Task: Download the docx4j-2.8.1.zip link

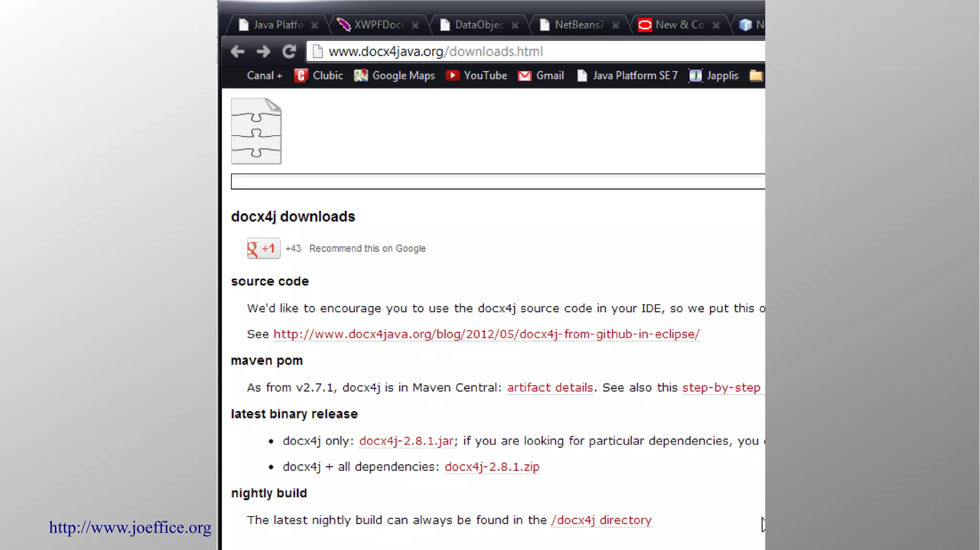Action: pos(492,466)
